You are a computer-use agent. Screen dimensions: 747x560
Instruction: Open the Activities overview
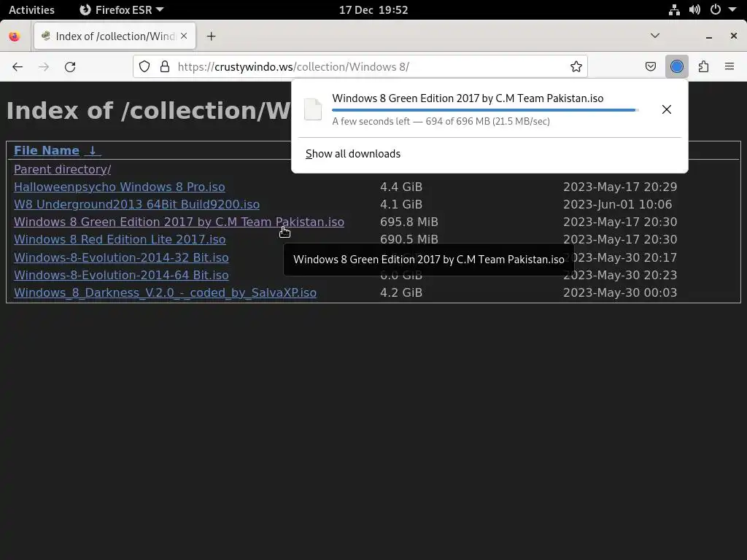click(31, 9)
